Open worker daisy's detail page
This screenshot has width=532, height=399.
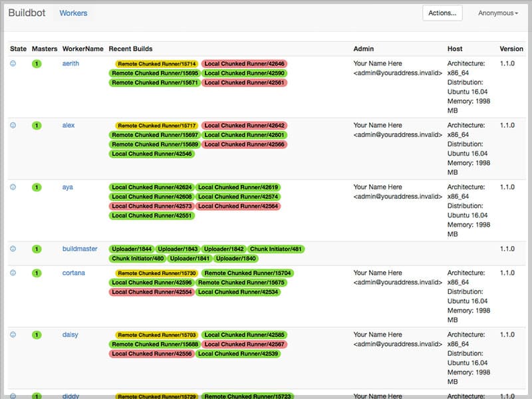[70, 334]
